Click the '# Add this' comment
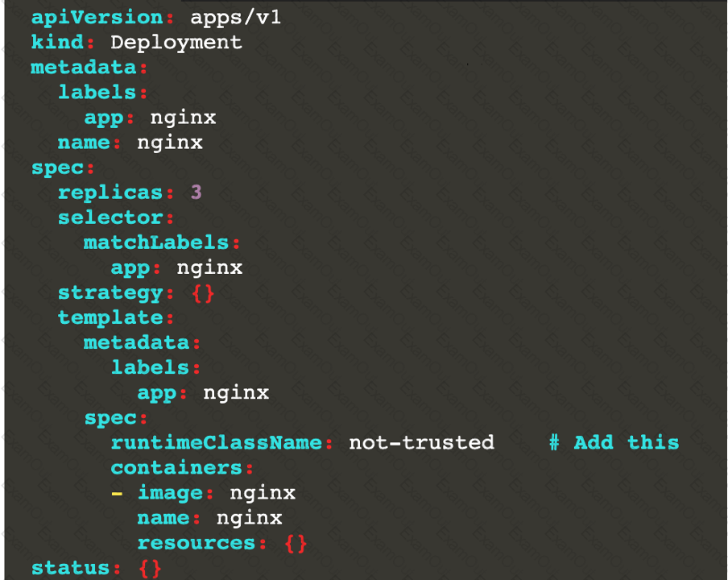 [x=614, y=442]
